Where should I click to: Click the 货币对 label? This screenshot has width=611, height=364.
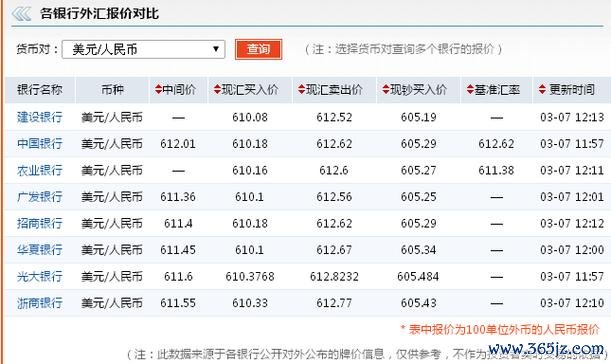click(x=37, y=49)
